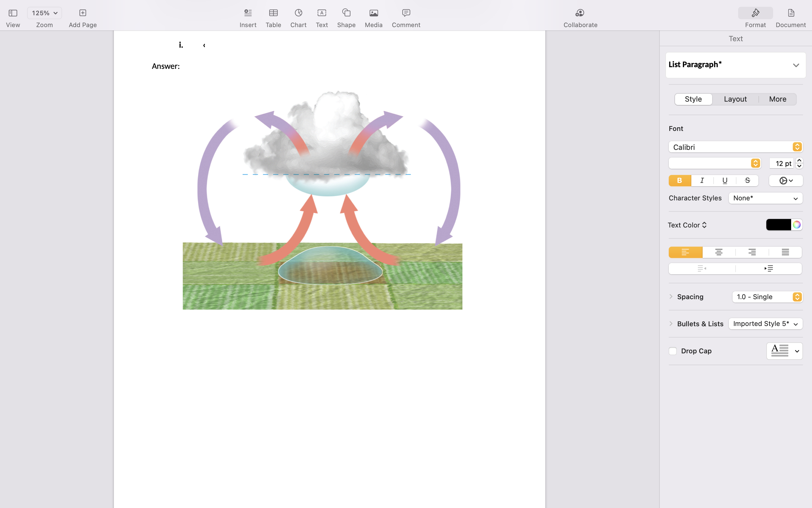Screen dimensions: 812x508
Task: Click the Add Page icon
Action: [x=83, y=13]
